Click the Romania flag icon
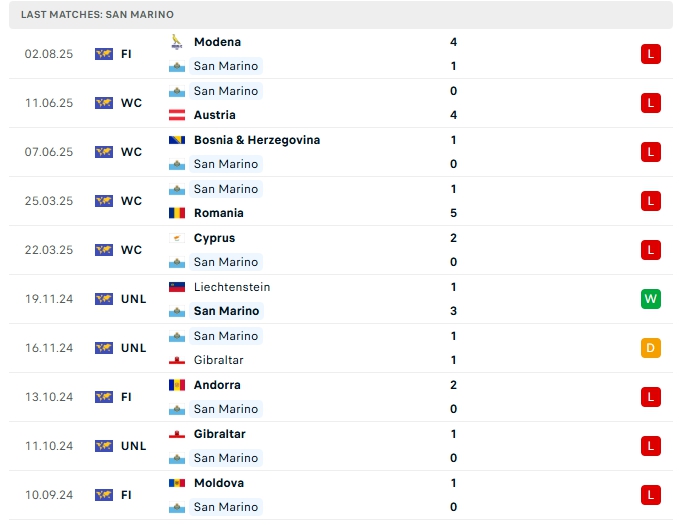The height and width of the screenshot is (525, 684). tap(177, 213)
